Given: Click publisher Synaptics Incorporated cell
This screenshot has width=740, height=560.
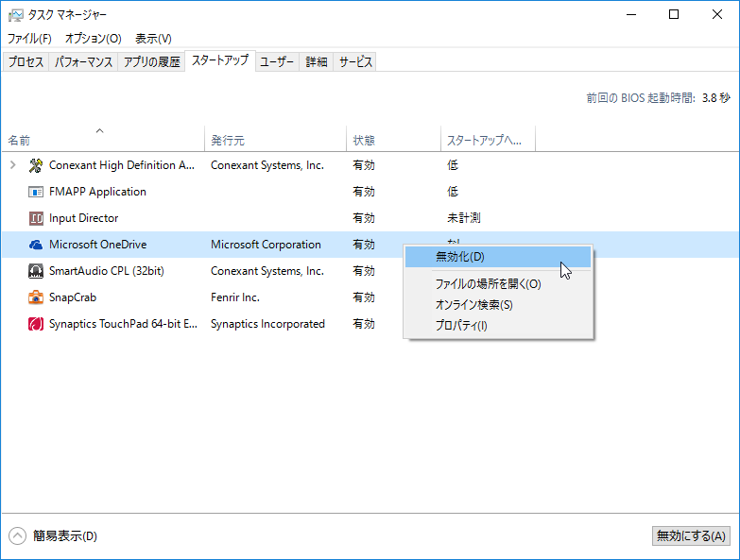Looking at the screenshot, I should [x=267, y=324].
